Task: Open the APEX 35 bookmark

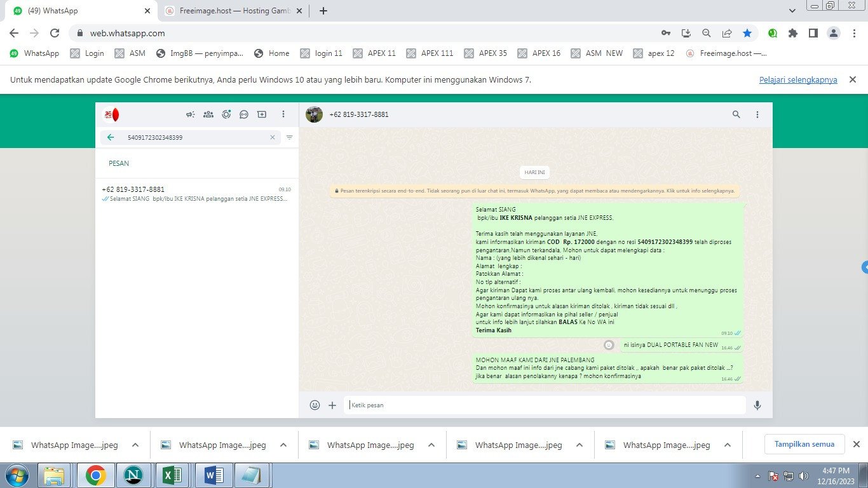Action: coord(486,53)
